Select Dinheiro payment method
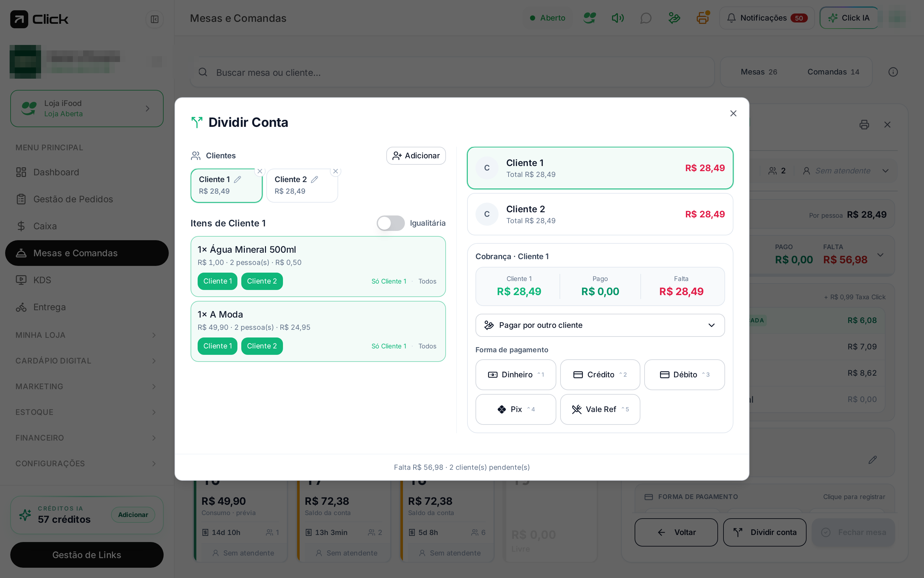Viewport: 924px width, 578px height. tap(516, 375)
